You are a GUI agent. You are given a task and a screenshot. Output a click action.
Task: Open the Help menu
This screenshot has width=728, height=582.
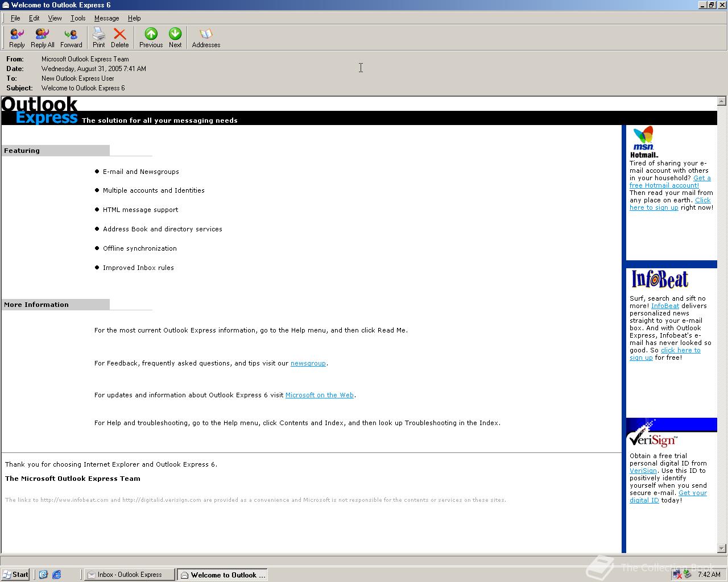(134, 18)
